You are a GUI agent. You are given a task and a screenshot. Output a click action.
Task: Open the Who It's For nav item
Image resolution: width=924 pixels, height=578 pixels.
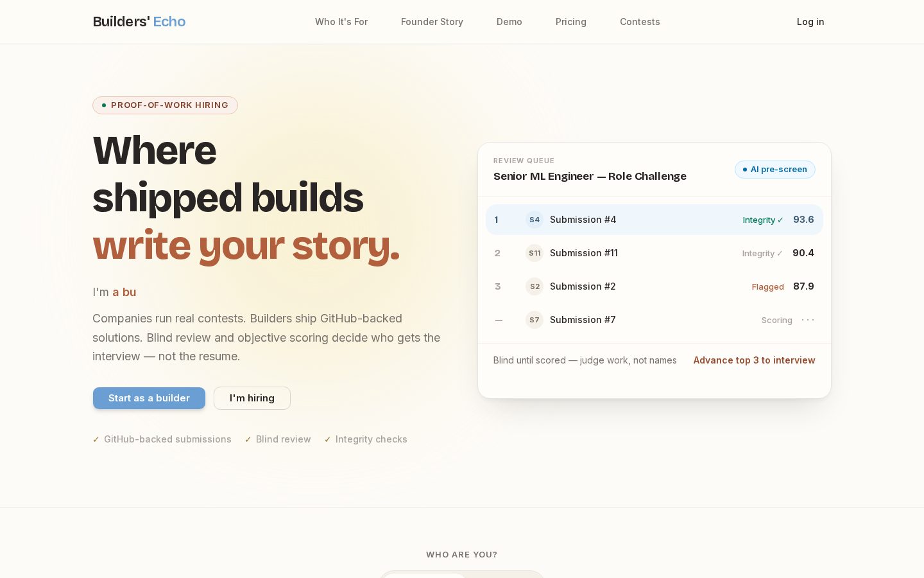341,22
